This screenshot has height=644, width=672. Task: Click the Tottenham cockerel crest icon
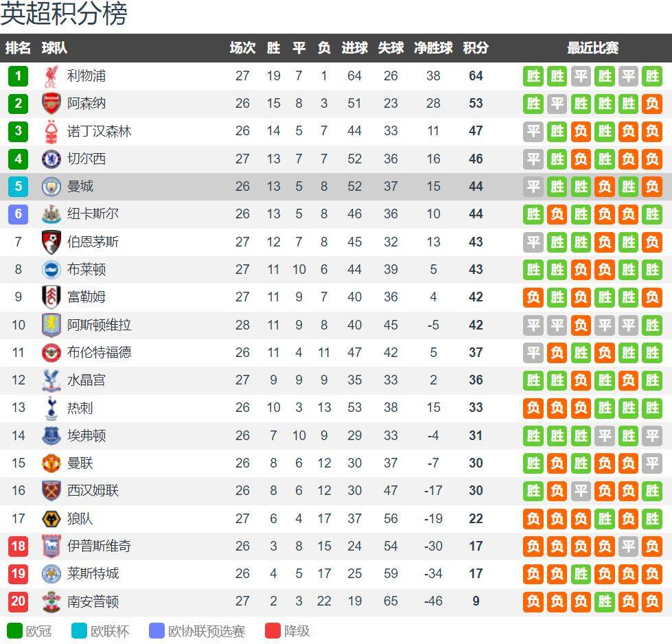[51, 408]
